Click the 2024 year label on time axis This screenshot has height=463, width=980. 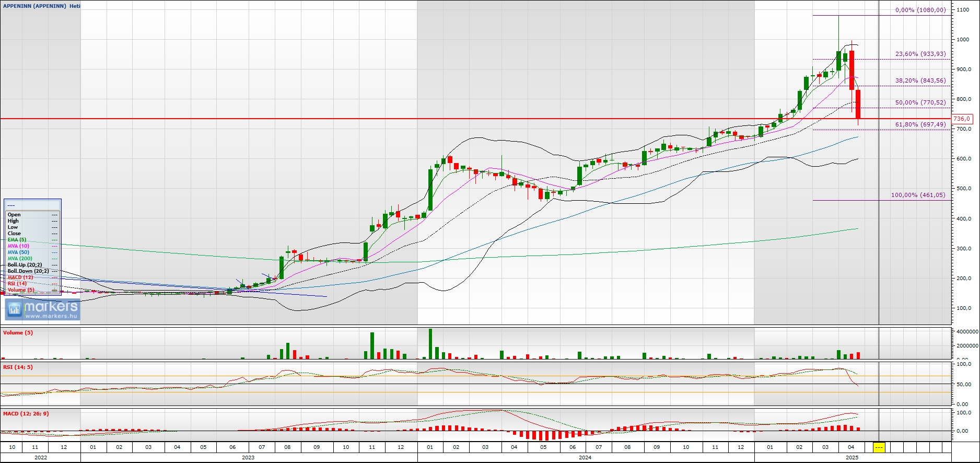tap(585, 457)
